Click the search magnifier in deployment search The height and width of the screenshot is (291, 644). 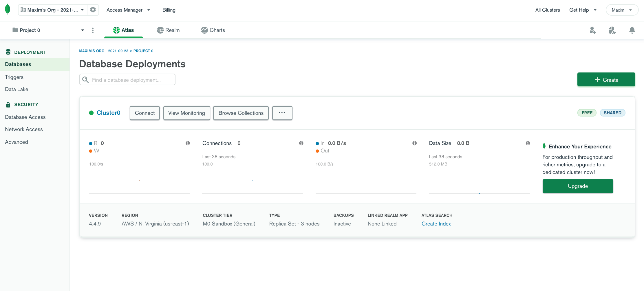pyautogui.click(x=85, y=79)
